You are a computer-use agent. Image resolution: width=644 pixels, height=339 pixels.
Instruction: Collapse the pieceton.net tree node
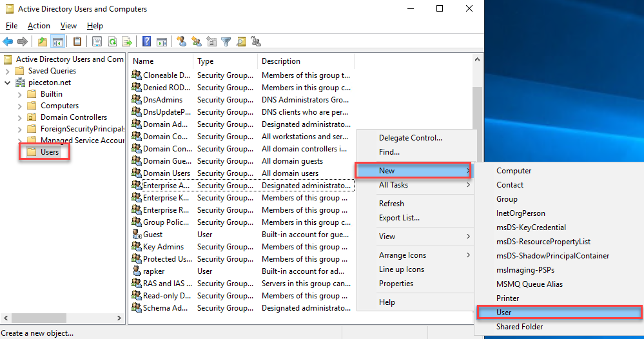[x=7, y=83]
